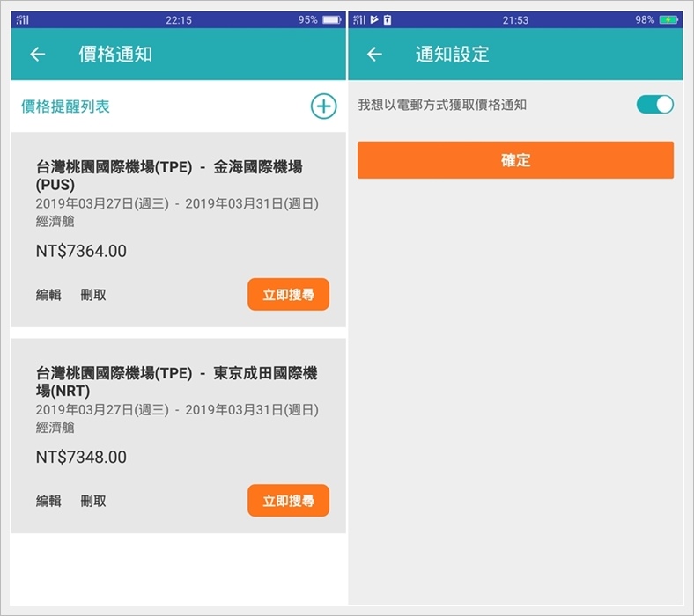Tap 經濟艙 in the NRT alert card
The width and height of the screenshot is (694, 616).
click(55, 427)
